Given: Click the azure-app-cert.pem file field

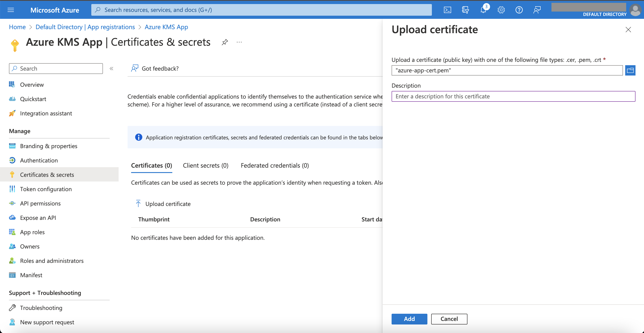Looking at the screenshot, I should coord(507,70).
